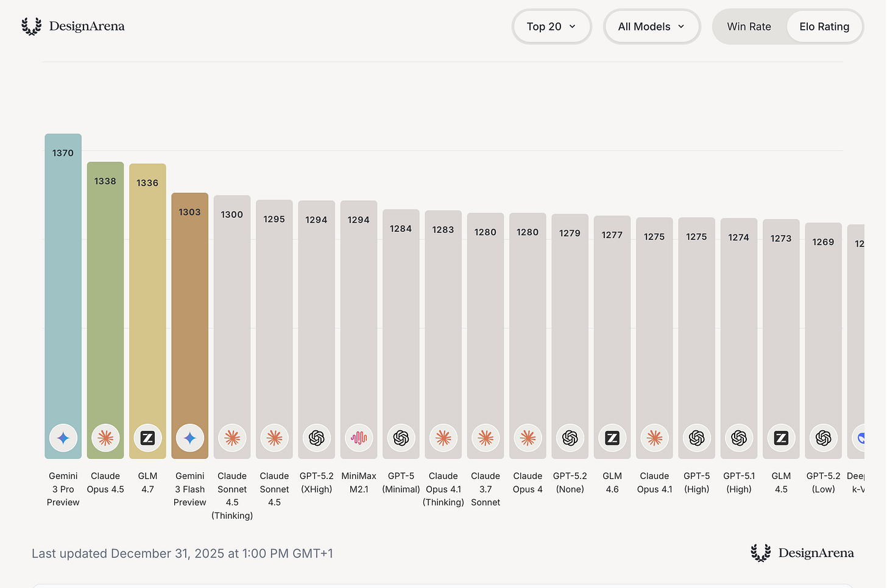The image size is (887, 588).
Task: Click the teal 1370 Elo bar
Action: click(63, 296)
